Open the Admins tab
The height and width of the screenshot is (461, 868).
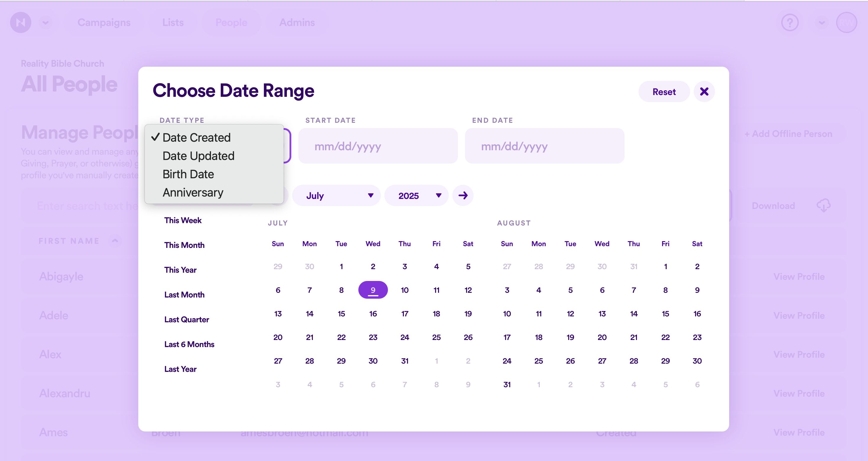(297, 22)
